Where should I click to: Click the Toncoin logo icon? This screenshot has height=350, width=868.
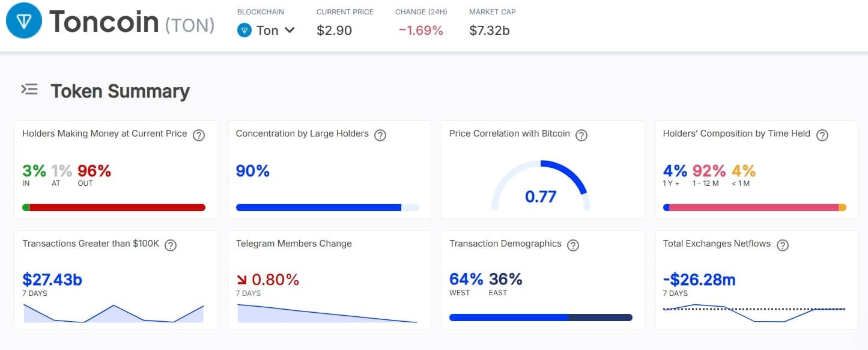coord(24,21)
